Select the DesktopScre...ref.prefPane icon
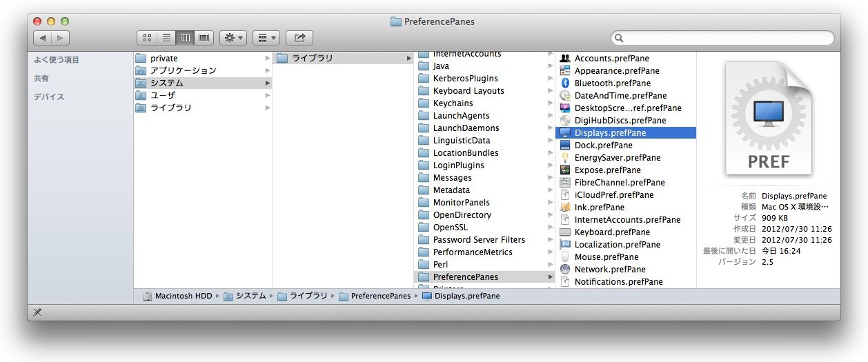The height and width of the screenshot is (362, 868). coord(565,108)
